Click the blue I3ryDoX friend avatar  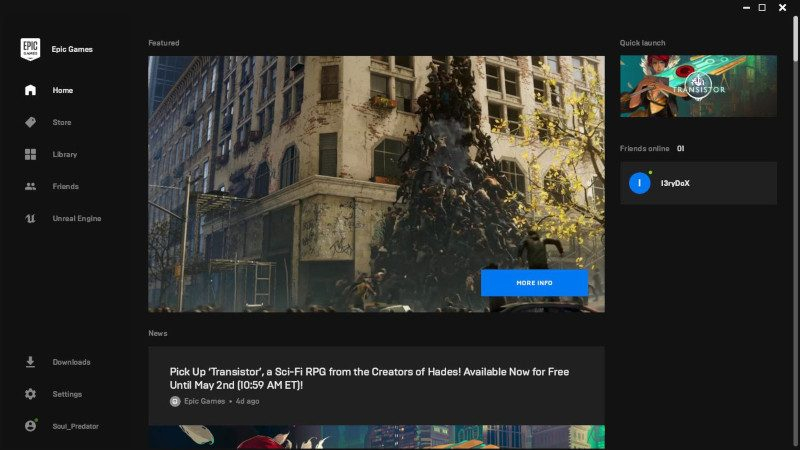[x=639, y=183]
